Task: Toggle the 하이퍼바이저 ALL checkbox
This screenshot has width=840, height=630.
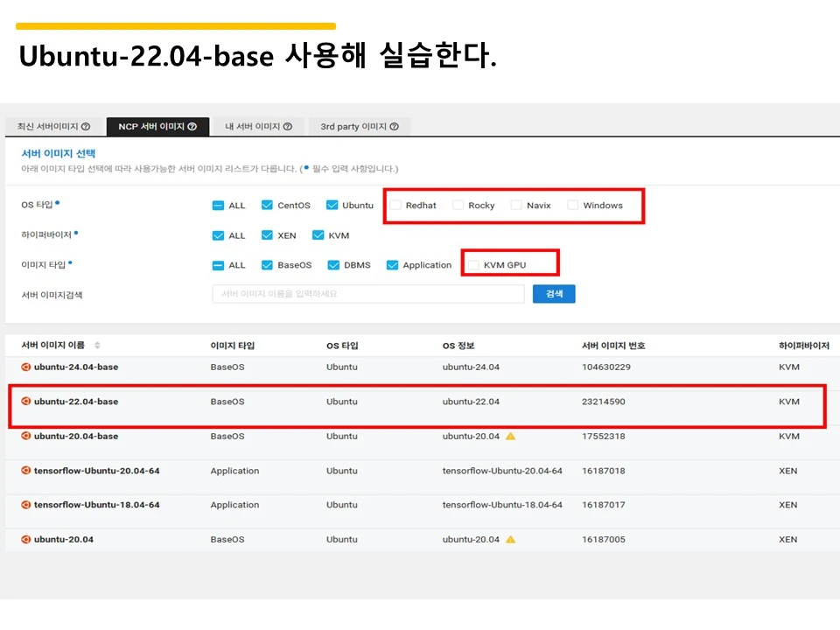Action: pyautogui.click(x=218, y=235)
